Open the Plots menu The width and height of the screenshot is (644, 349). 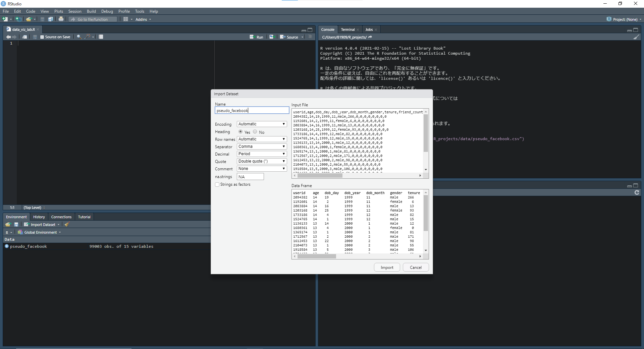[59, 11]
